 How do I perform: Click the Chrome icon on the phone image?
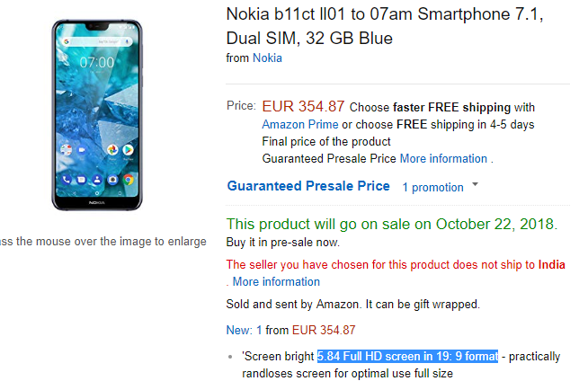click(129, 179)
